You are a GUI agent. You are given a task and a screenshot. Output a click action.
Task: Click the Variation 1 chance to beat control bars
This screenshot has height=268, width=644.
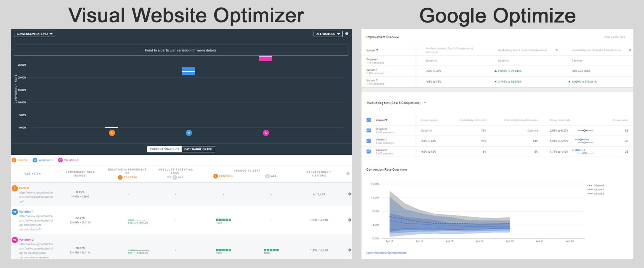tap(224, 220)
